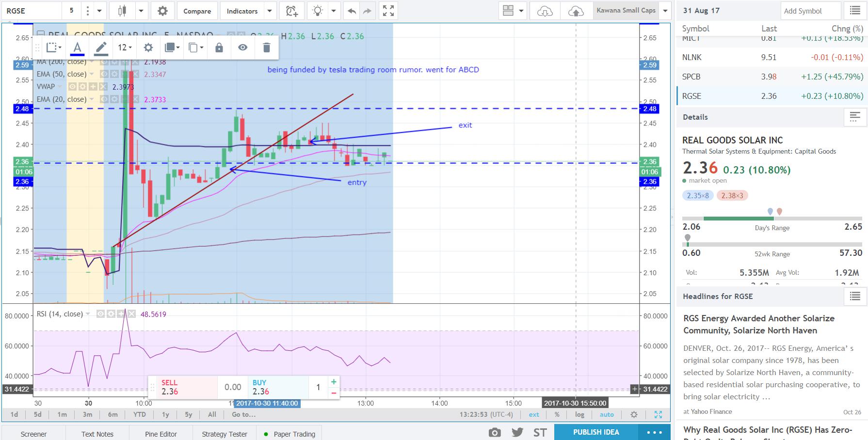The image size is (868, 440).
Task: Load chart layout from the cloud
Action: click(545, 11)
